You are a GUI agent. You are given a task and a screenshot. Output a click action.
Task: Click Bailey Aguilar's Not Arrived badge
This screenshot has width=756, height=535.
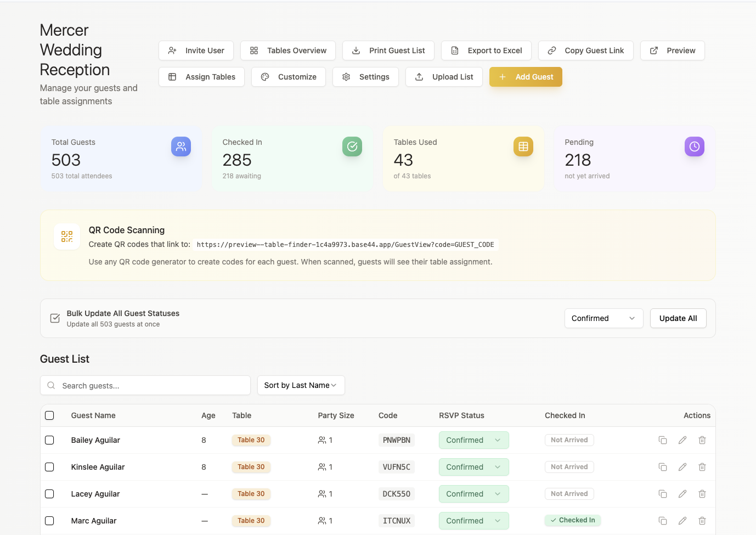[569, 440]
